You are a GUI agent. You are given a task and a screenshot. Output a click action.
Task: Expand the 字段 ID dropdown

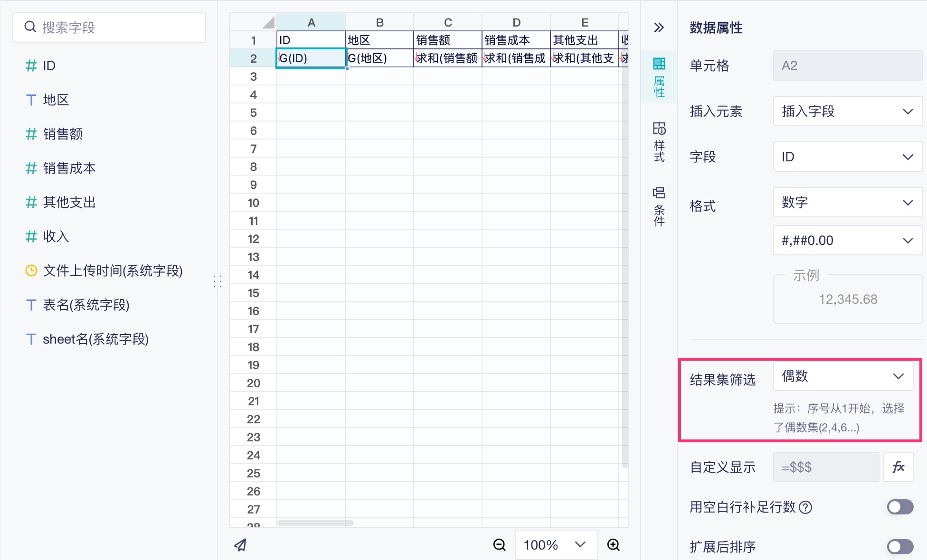(x=847, y=157)
